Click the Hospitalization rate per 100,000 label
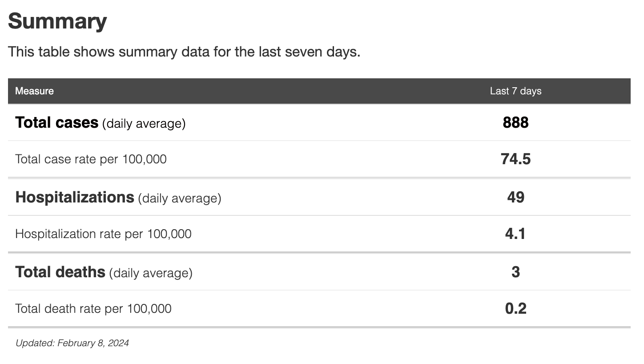 click(103, 234)
